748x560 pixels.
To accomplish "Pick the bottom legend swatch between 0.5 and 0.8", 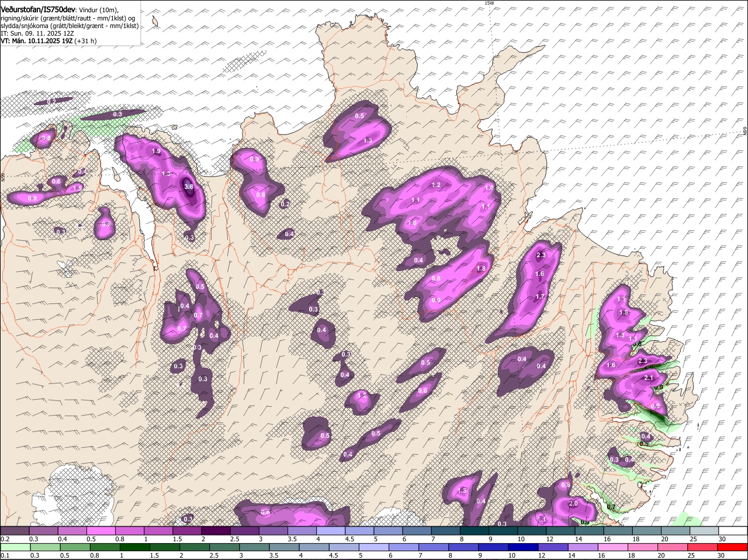I will click(76, 547).
